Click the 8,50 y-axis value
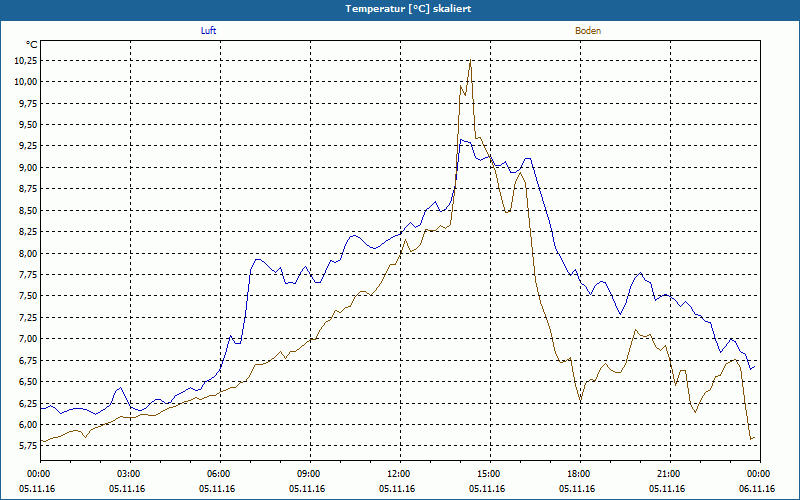The height and width of the screenshot is (500, 800). (29, 211)
